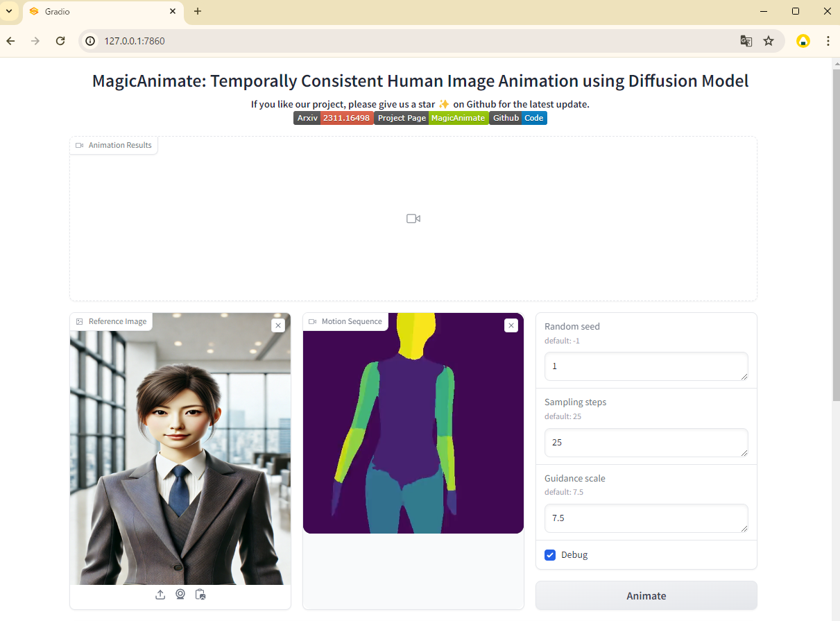Open the tab search dropdown arrow
The height and width of the screenshot is (621, 840).
pyautogui.click(x=9, y=11)
